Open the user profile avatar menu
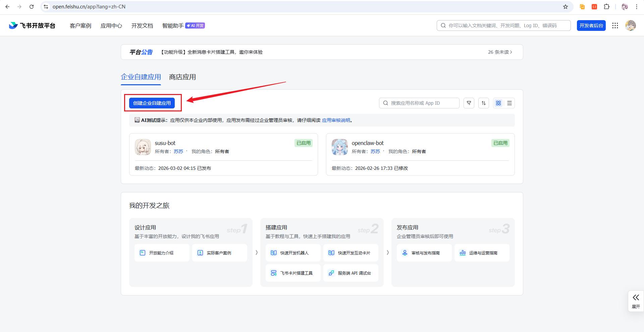The image size is (644, 332). pyautogui.click(x=630, y=26)
